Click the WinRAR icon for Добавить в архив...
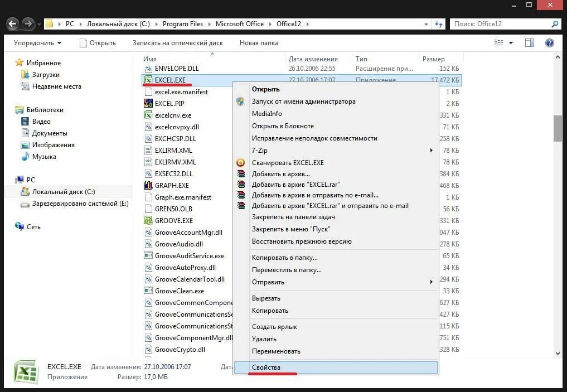Screen dimensions: 567x392 (x=240, y=173)
